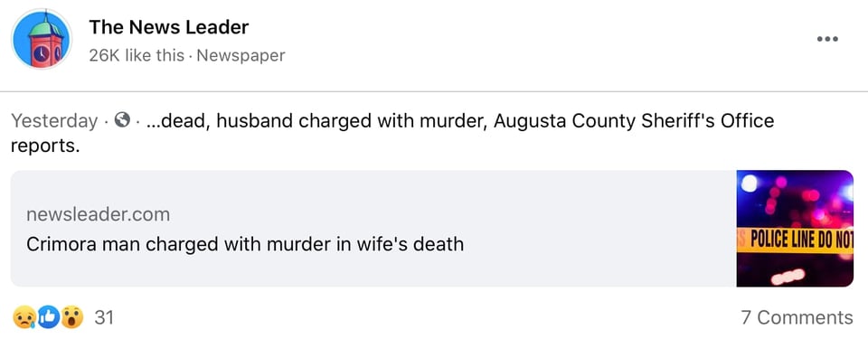
Task: View the 31 reactions count
Action: tap(104, 317)
